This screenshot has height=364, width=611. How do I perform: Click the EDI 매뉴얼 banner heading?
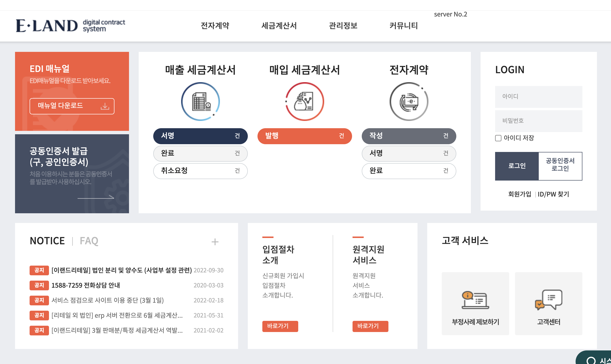tap(49, 69)
